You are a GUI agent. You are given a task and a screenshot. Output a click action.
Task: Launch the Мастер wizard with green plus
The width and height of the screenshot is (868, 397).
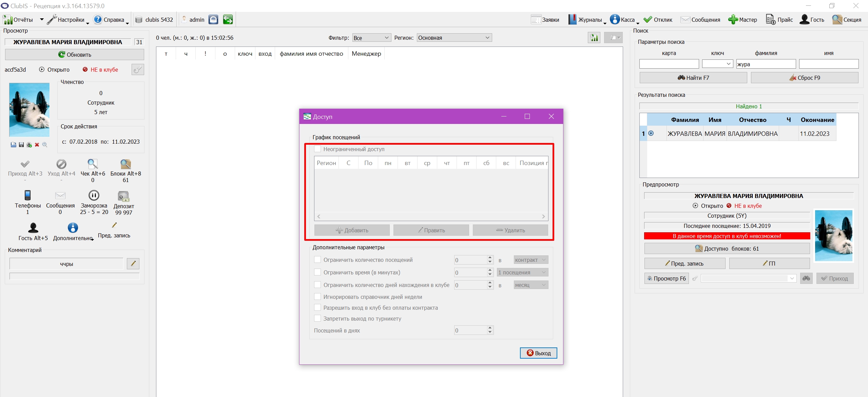(x=742, y=20)
